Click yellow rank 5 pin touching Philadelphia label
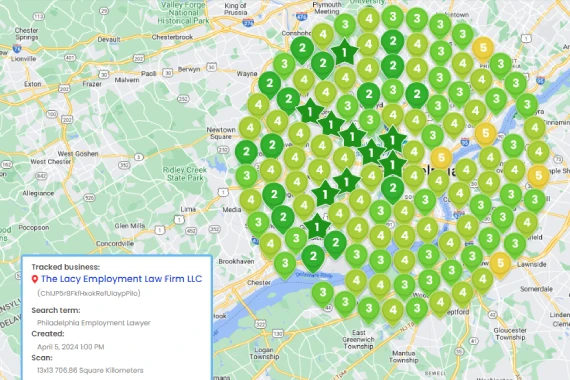 441,159
